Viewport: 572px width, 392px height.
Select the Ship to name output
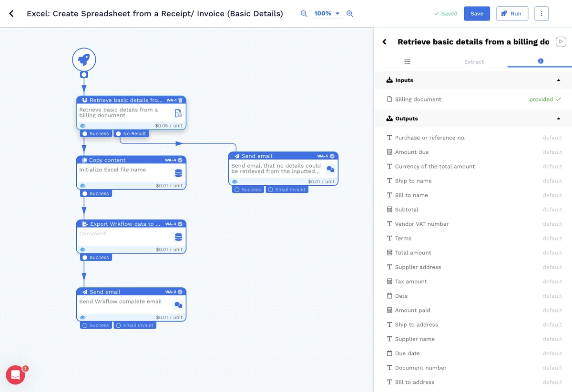pos(473,181)
